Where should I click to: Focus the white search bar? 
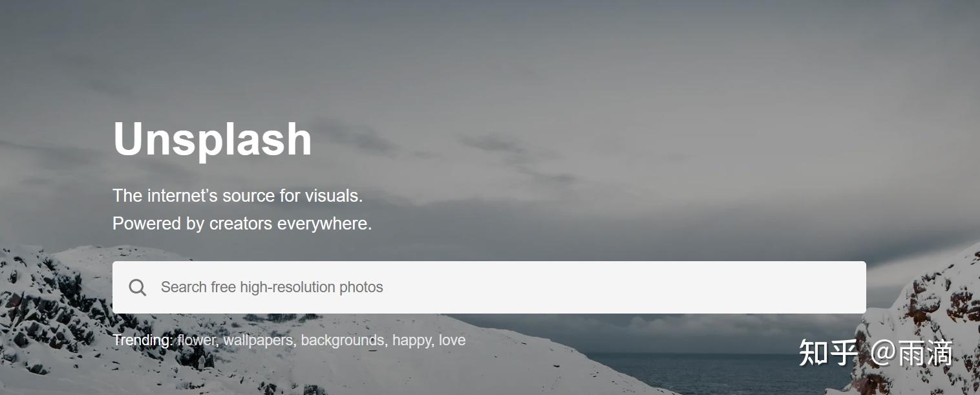[x=489, y=287]
